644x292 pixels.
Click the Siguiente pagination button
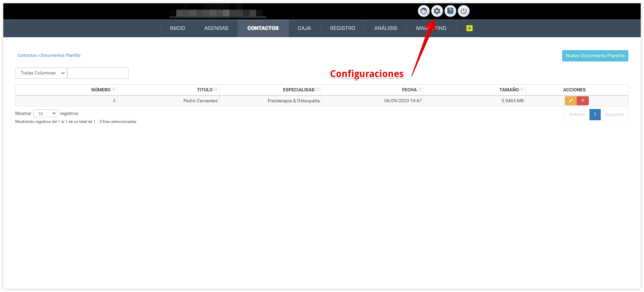[x=614, y=115]
